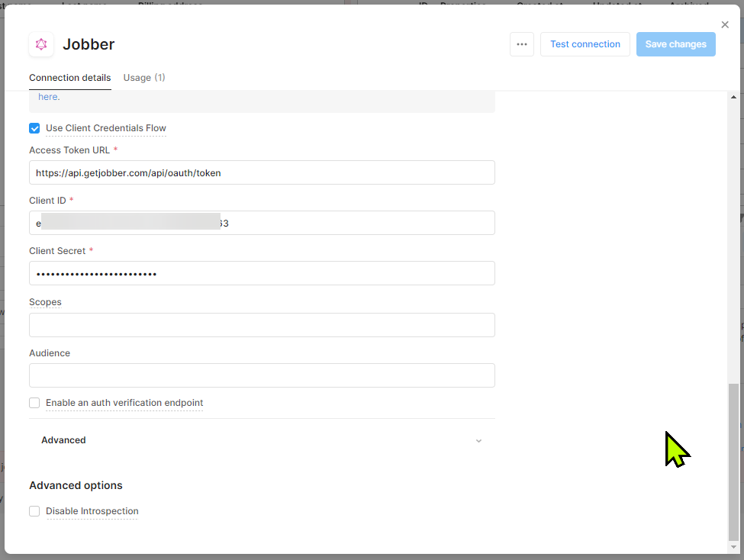Follow the 'here.' link

(49, 97)
